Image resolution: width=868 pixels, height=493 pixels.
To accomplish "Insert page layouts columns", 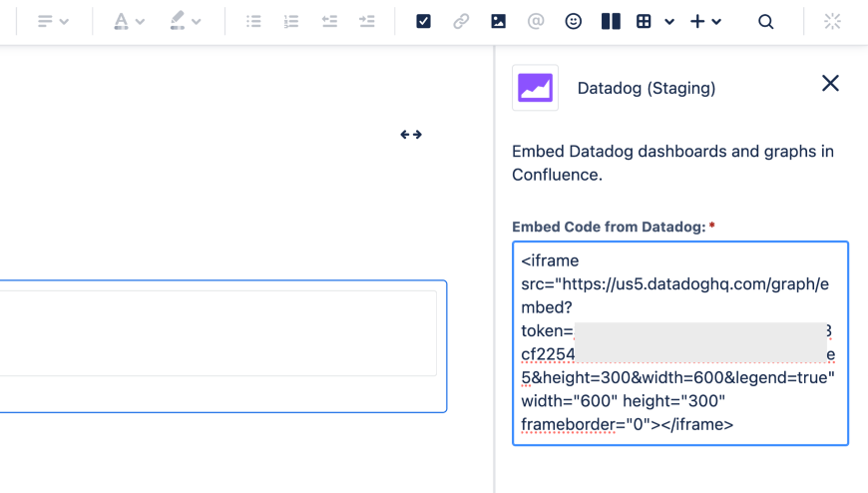I will point(611,21).
